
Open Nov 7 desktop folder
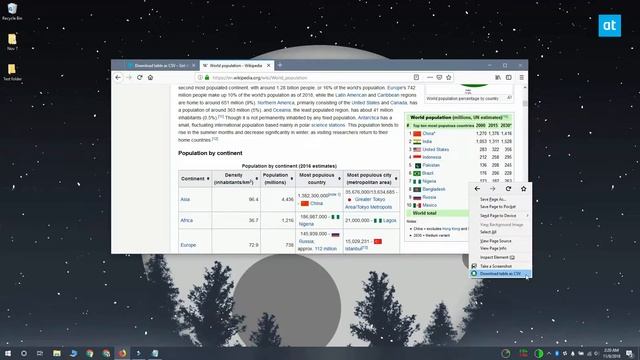(12, 42)
